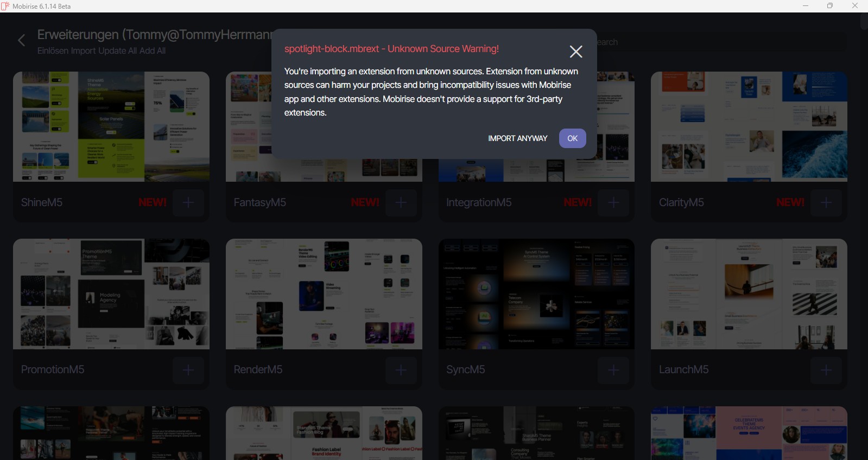Open the PromotionM5 theme preview thumbnail
The image size is (868, 460).
pos(111,294)
